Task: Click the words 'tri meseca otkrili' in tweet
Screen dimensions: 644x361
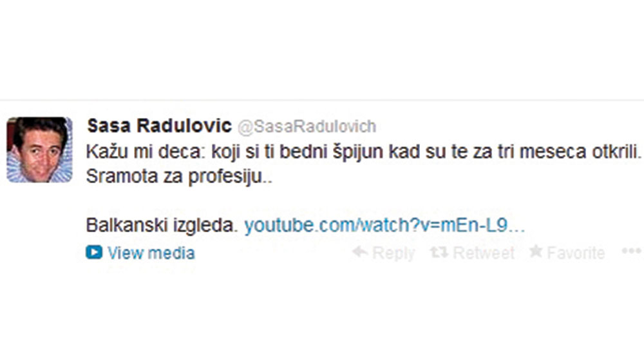Action: (x=569, y=151)
